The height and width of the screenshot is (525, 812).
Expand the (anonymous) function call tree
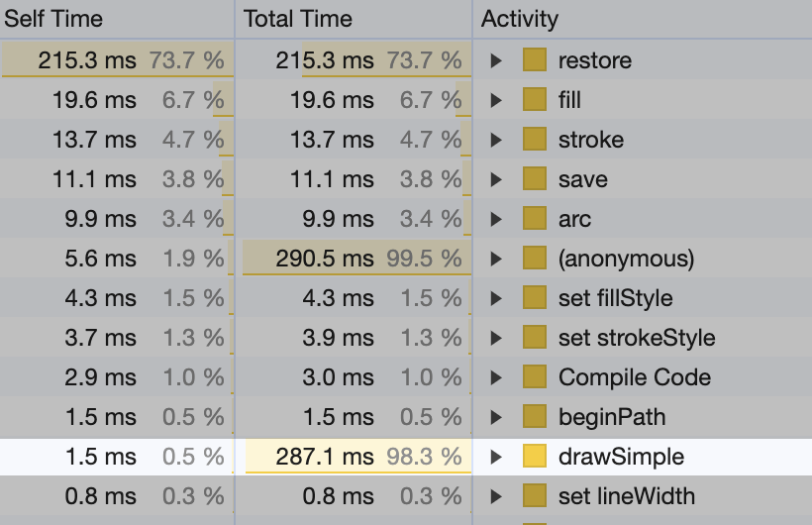coord(497,259)
